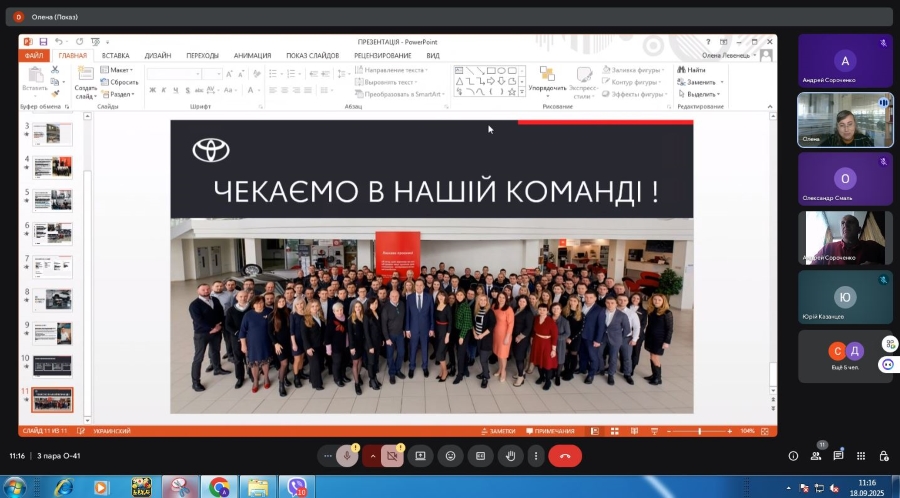Open the Макет layout dropdown
This screenshot has width=900, height=498.
coord(120,70)
